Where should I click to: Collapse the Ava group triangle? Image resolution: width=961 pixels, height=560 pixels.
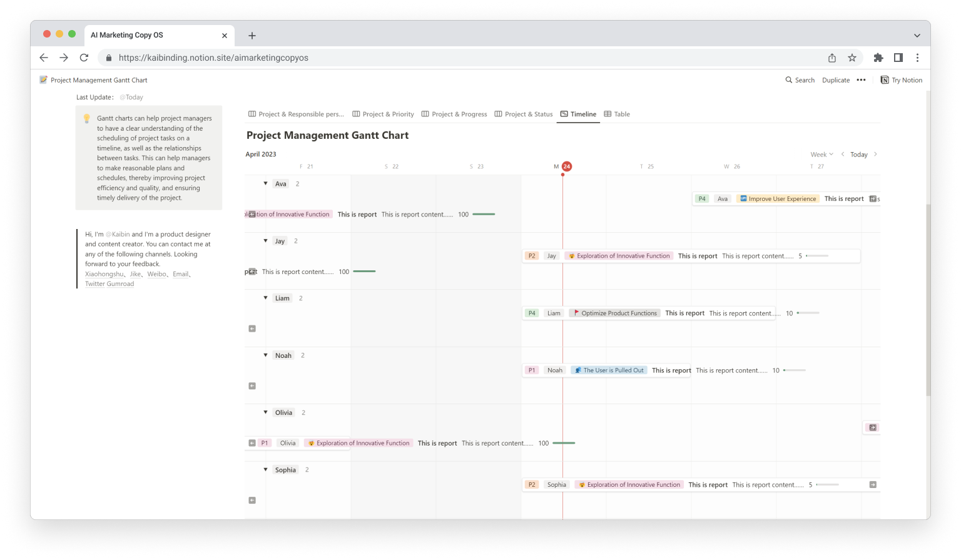[x=265, y=183]
